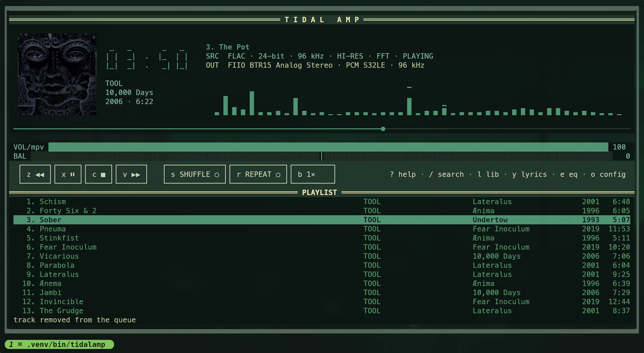This screenshot has width=644, height=353.
Task: Open the eq equalizer
Action: pos(569,174)
